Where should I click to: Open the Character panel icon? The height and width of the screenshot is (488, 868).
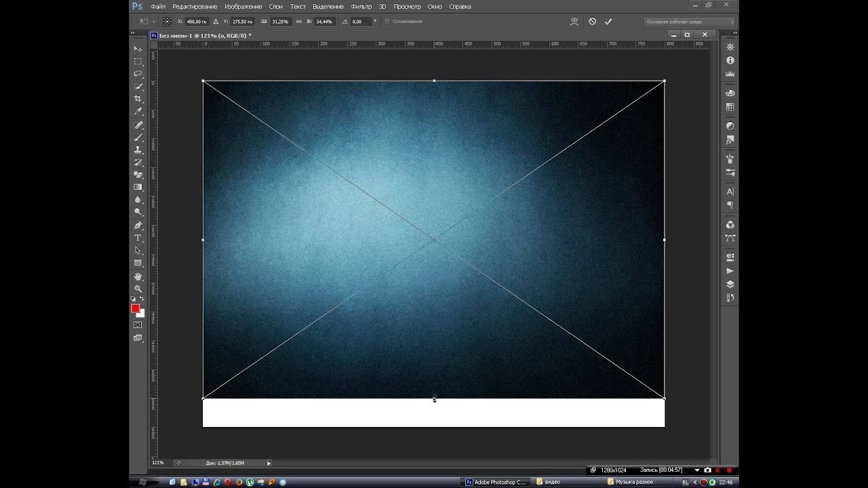click(730, 192)
